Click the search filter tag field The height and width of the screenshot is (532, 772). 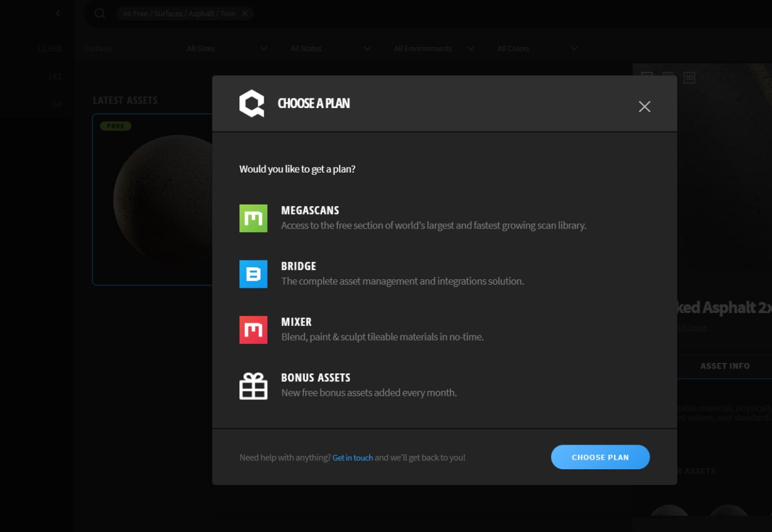point(185,13)
